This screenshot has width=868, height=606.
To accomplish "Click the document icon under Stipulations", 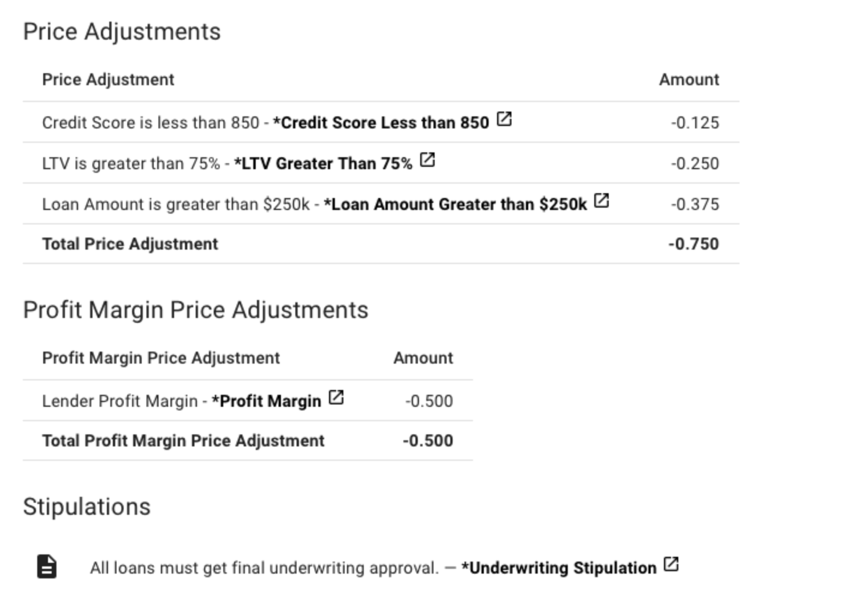I will point(47,566).
